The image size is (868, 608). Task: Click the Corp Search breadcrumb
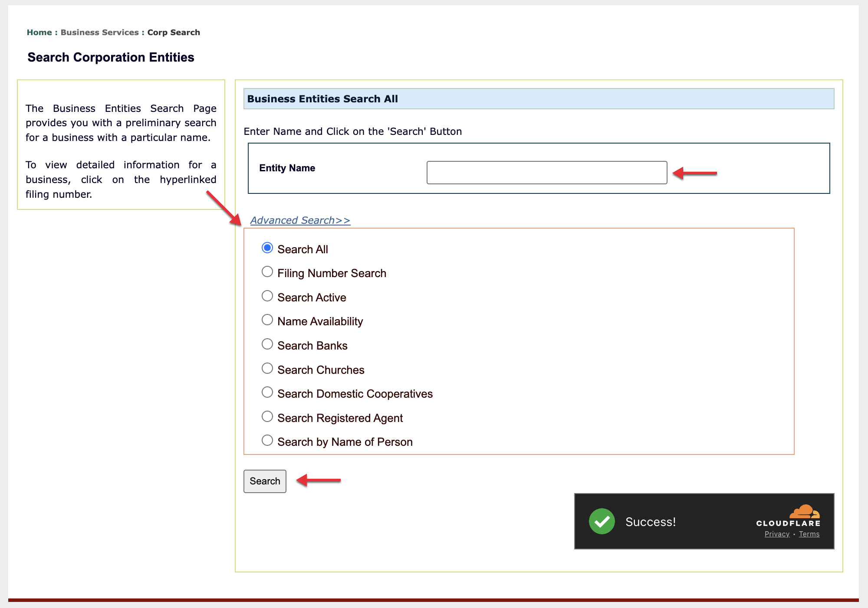pyautogui.click(x=174, y=33)
